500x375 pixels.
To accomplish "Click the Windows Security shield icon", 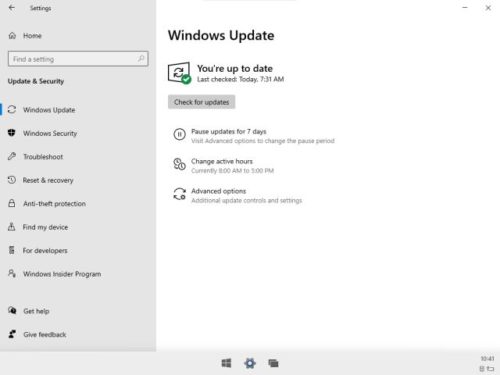I will click(x=12, y=133).
